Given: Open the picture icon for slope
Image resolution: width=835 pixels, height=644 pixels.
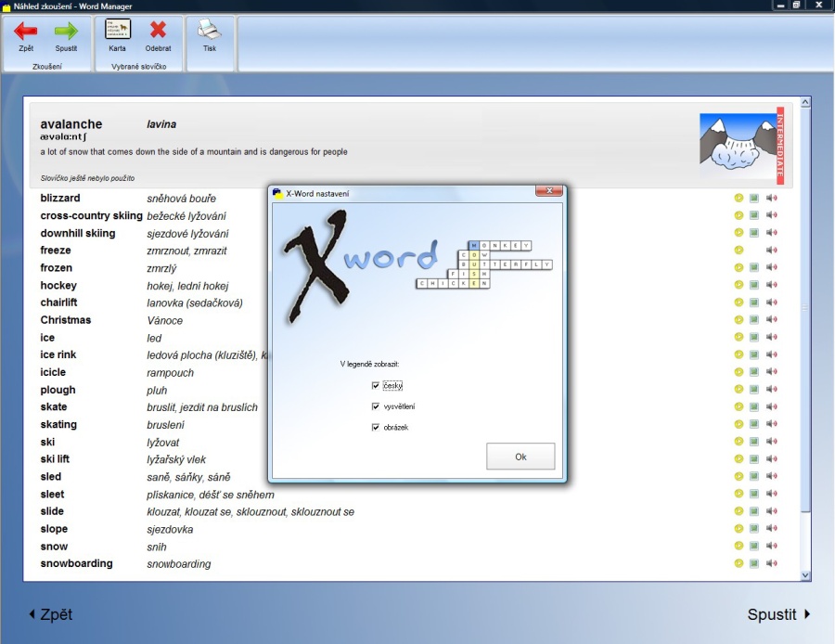Looking at the screenshot, I should (x=754, y=528).
